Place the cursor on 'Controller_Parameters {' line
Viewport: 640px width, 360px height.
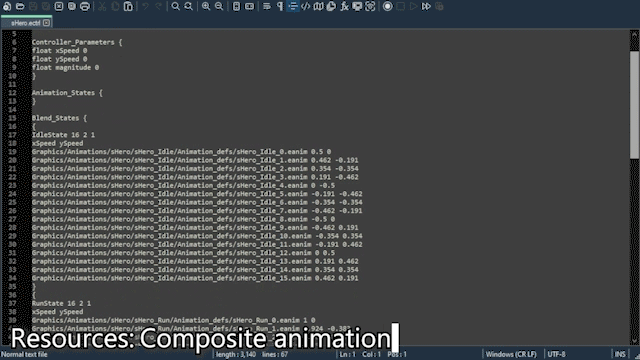(77, 42)
